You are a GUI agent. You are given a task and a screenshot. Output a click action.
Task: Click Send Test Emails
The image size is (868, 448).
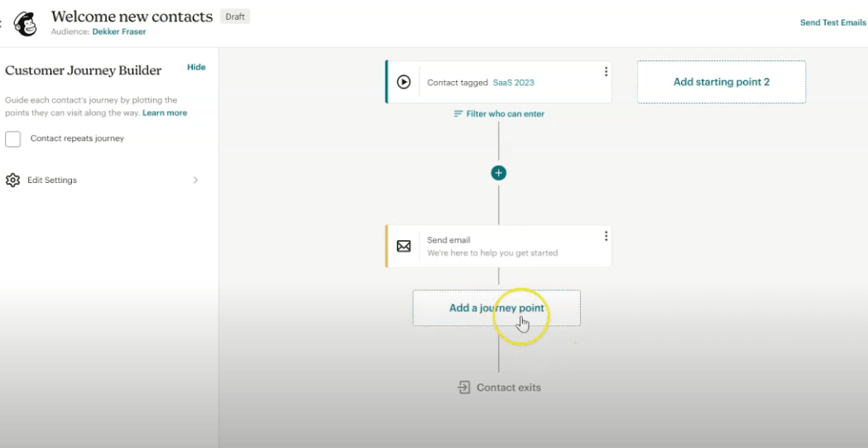832,22
